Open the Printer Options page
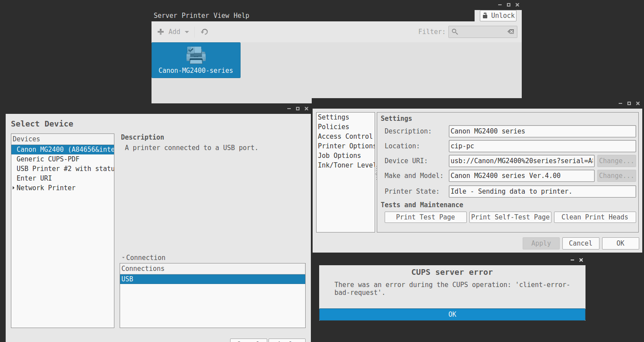644x342 pixels. coord(345,146)
